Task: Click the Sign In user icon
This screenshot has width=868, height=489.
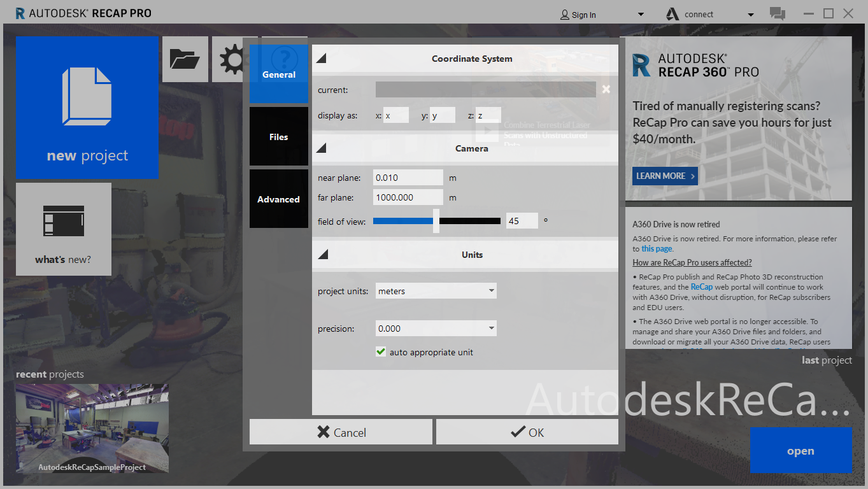Action: click(x=565, y=14)
